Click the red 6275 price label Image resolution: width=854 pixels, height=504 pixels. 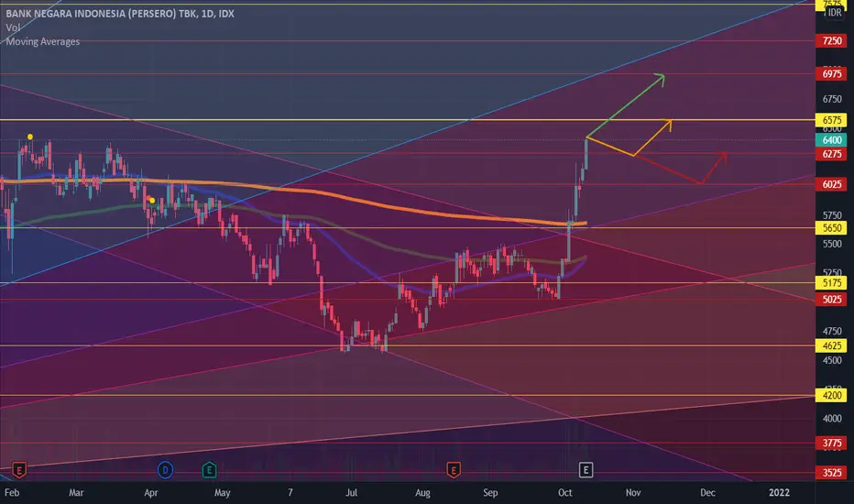[831, 154]
